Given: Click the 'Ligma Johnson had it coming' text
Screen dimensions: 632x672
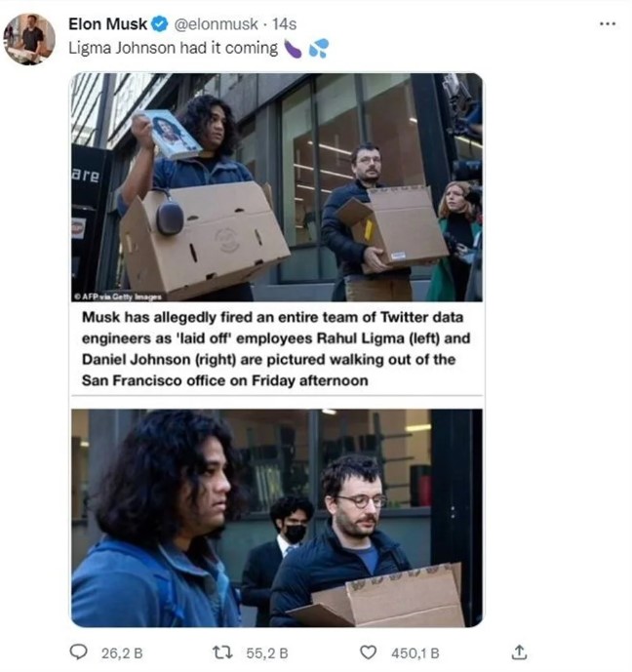Looking at the screenshot, I should [x=173, y=48].
